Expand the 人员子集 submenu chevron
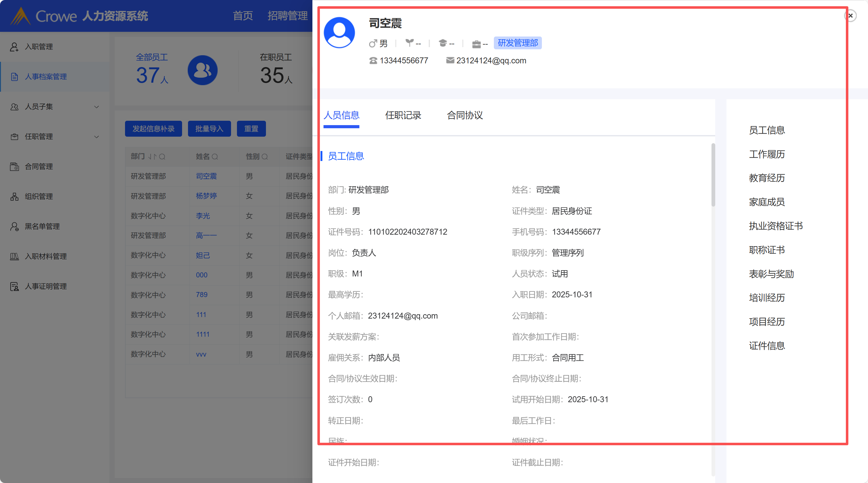 click(x=97, y=107)
